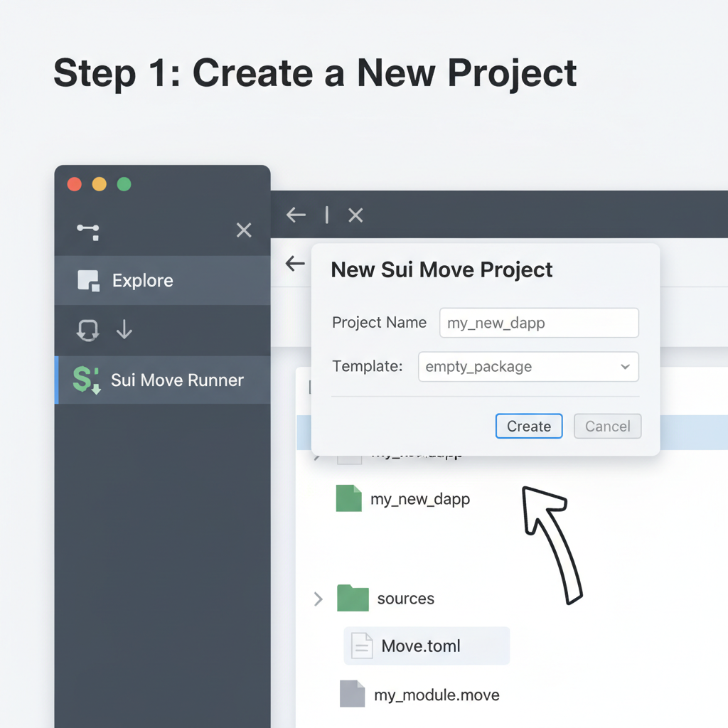Click the green my_new_dapp file icon
728x728 pixels.
348,498
